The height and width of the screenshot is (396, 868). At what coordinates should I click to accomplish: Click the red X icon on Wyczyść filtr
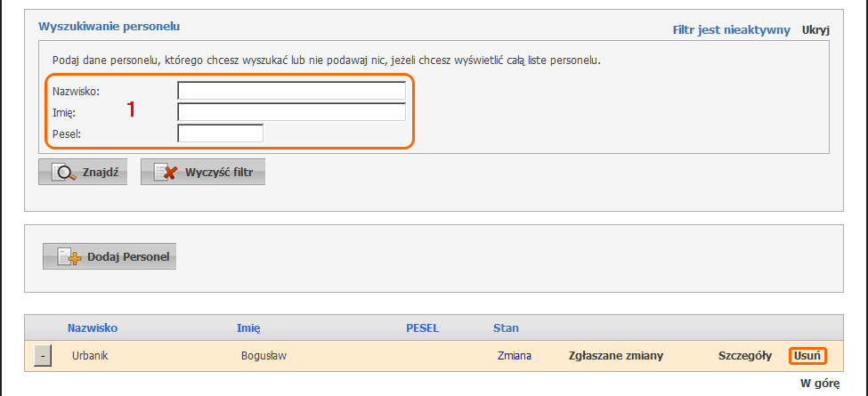click(166, 173)
